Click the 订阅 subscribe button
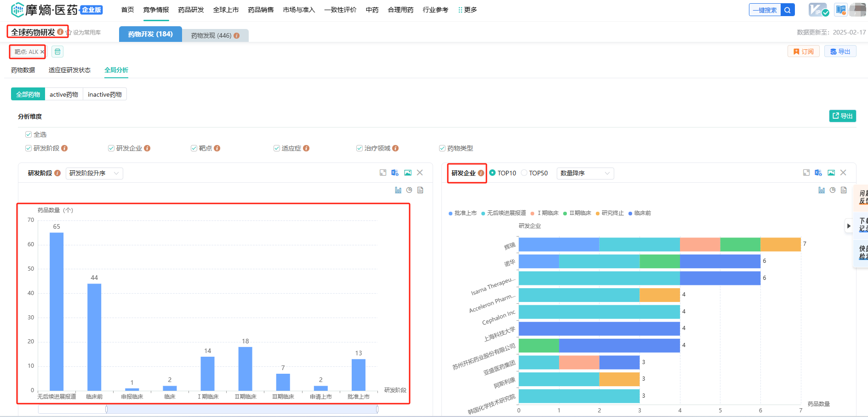Image resolution: width=868 pixels, height=417 pixels. (x=804, y=52)
